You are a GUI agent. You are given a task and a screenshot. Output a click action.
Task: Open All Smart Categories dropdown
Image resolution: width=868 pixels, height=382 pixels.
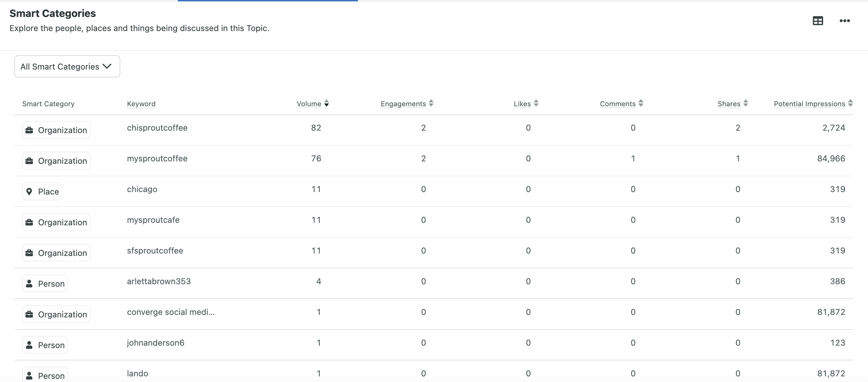pyautogui.click(x=67, y=66)
